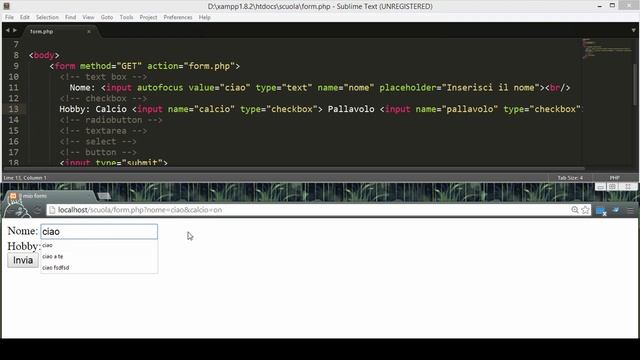Open the Edit menu

pyautogui.click(x=24, y=17)
